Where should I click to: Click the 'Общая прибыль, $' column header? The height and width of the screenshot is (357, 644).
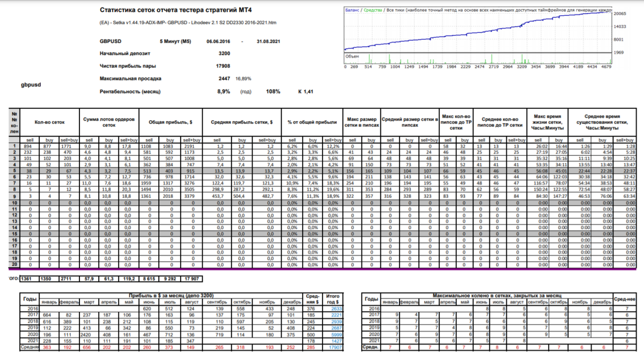(170, 122)
